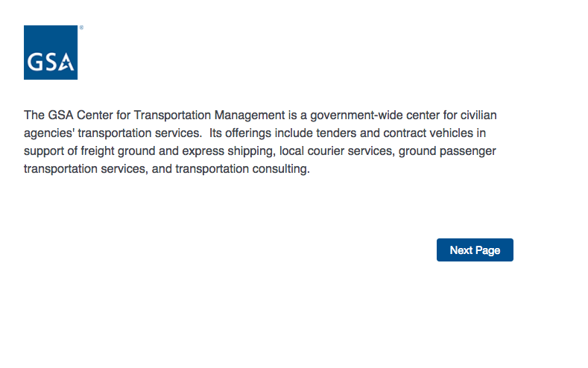Click the word "government-wide" in the paragraph
Screen dimensions: 588x368
[x=353, y=115]
